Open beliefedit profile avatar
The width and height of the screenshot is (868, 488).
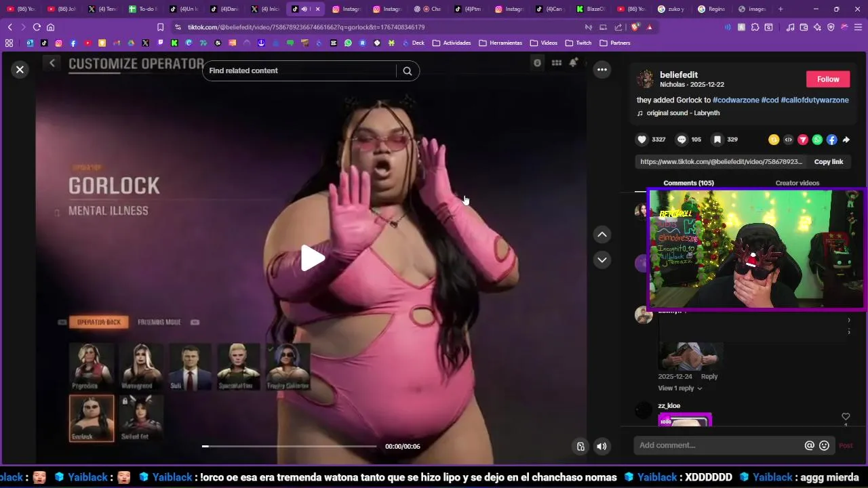(645, 79)
